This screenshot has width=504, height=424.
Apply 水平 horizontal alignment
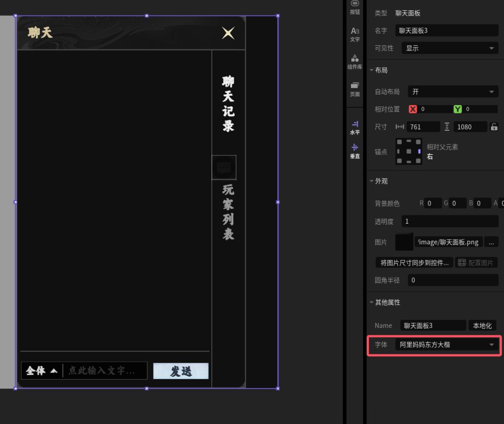point(355,128)
